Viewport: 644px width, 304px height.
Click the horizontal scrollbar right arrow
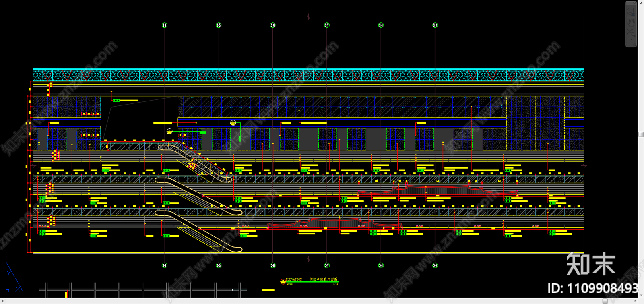tap(635, 301)
